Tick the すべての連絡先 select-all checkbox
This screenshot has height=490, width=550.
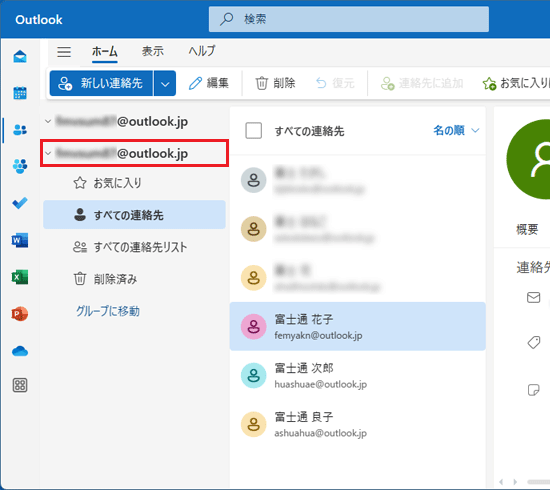coord(254,130)
